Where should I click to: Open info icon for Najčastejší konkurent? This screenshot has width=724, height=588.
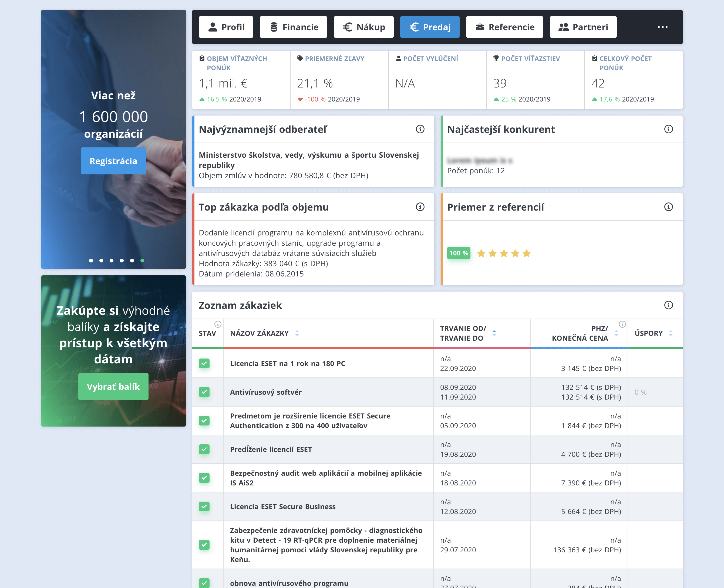668,129
